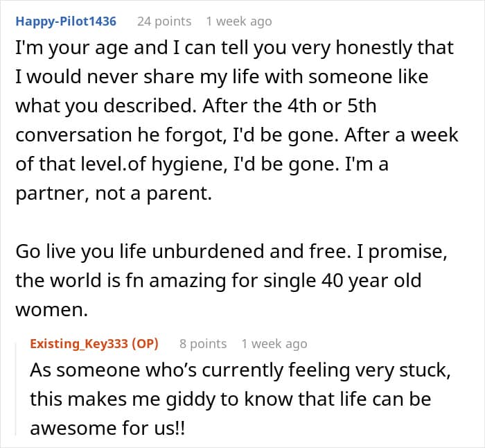
Task: Click the reply line "As someone who's currently"
Action: point(240,370)
